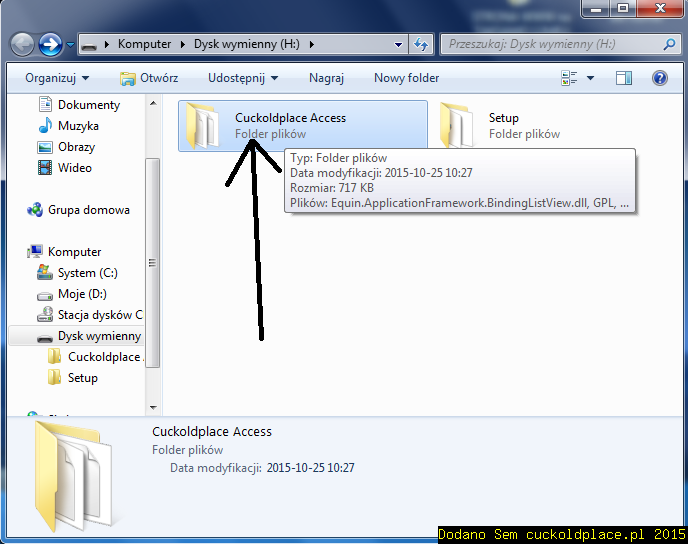Image resolution: width=688 pixels, height=544 pixels.
Task: Click the Nagraj toolbar button
Action: click(x=326, y=78)
